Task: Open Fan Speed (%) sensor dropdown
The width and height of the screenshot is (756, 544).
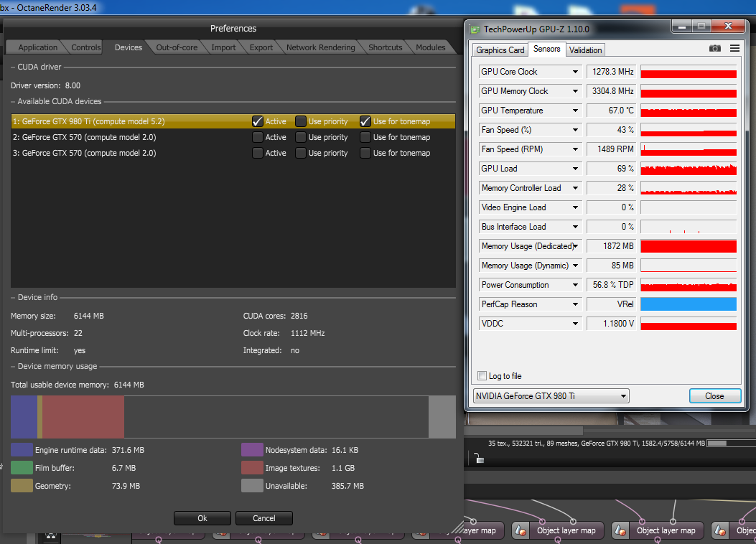Action: 575,130
